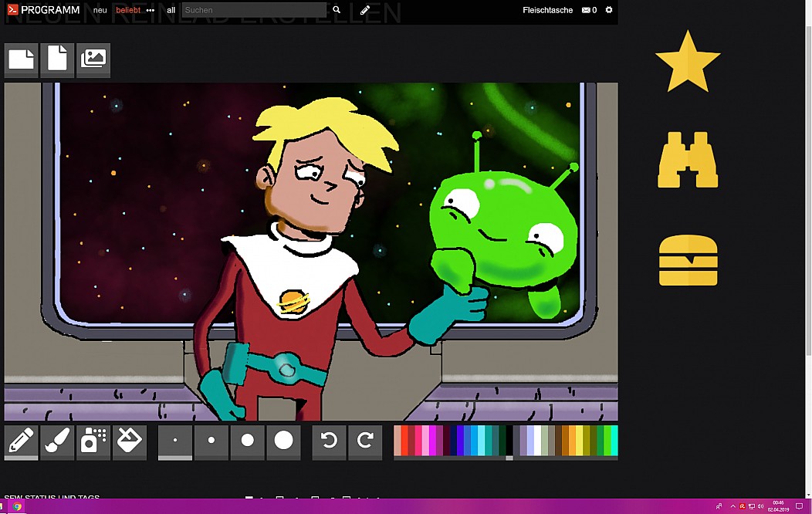Open the 'neu' feed
The image size is (812, 514).
click(x=100, y=10)
